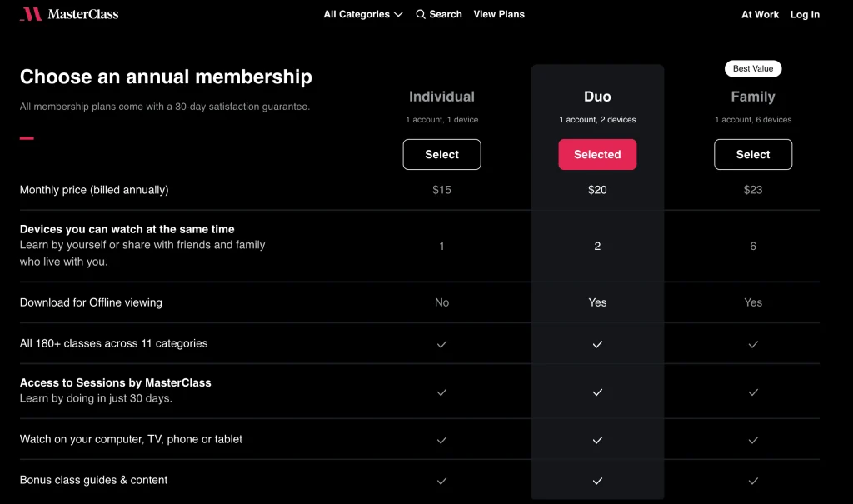Click Duo's checkmark for 180+ classes

click(597, 344)
